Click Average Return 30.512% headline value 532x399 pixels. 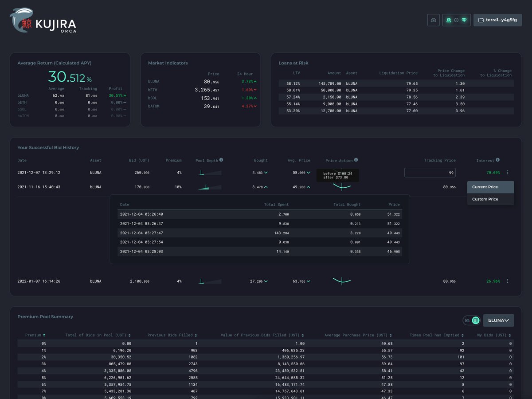point(70,77)
